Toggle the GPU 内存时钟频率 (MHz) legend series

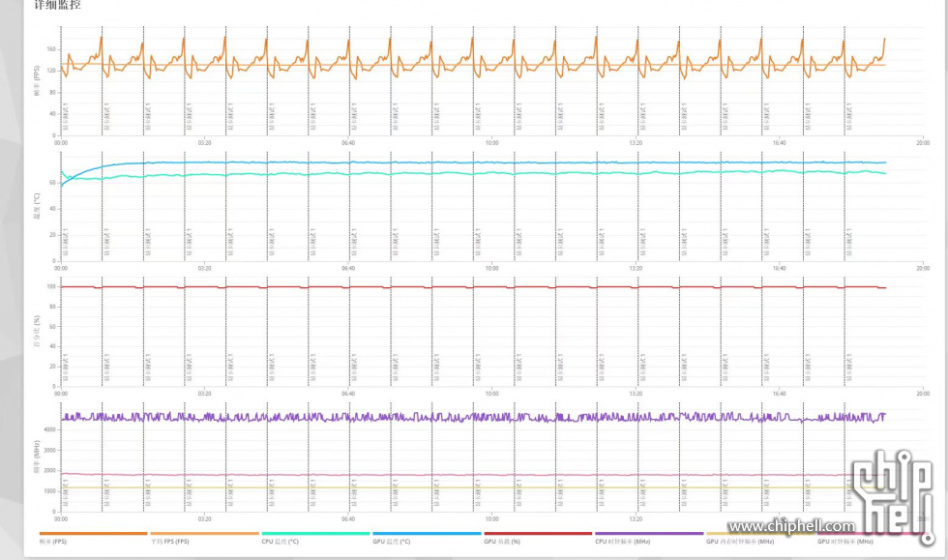click(x=760, y=538)
